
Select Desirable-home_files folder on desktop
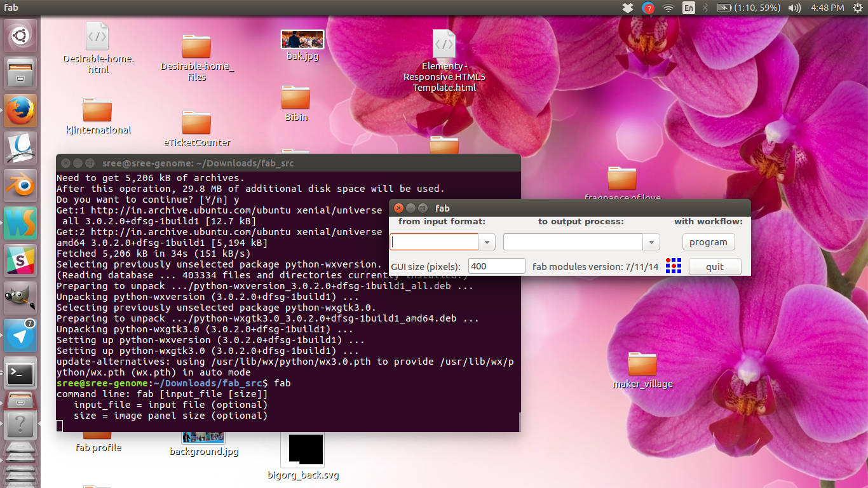(x=196, y=57)
